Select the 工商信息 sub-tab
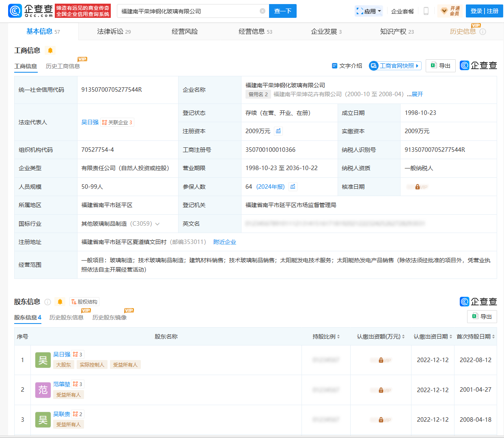This screenshot has height=438, width=504. pyautogui.click(x=26, y=66)
